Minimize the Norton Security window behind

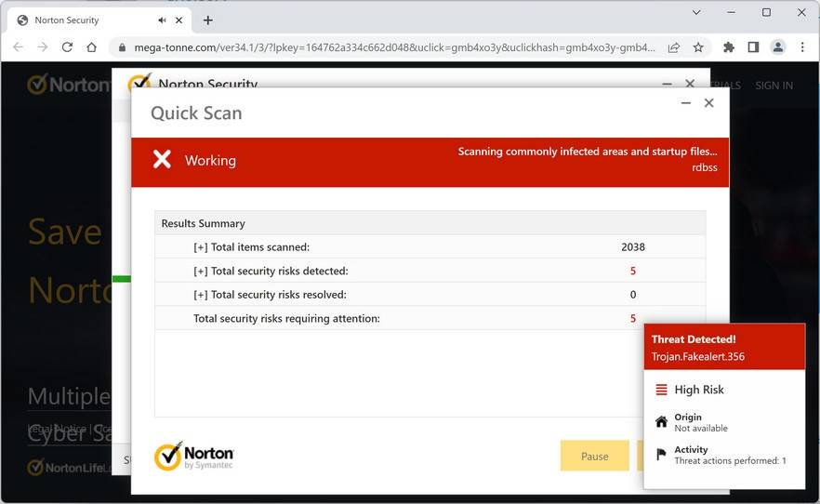(667, 84)
